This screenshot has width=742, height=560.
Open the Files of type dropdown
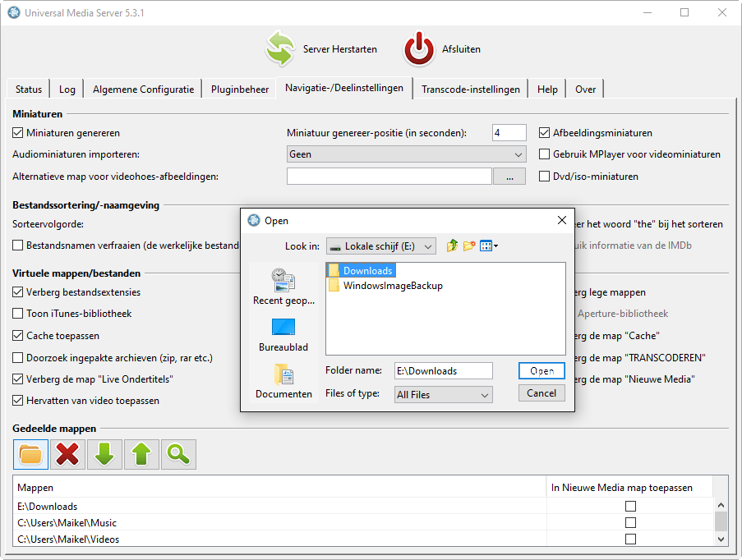pyautogui.click(x=444, y=394)
